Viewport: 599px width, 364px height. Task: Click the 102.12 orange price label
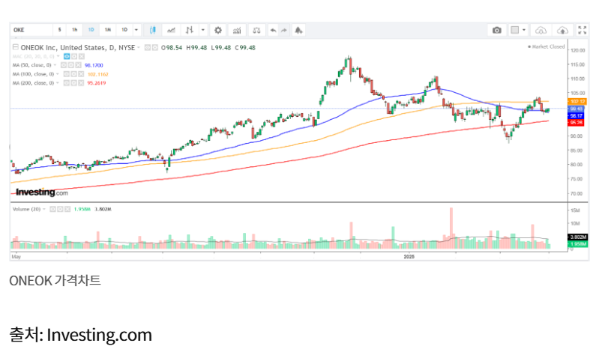pyautogui.click(x=577, y=102)
